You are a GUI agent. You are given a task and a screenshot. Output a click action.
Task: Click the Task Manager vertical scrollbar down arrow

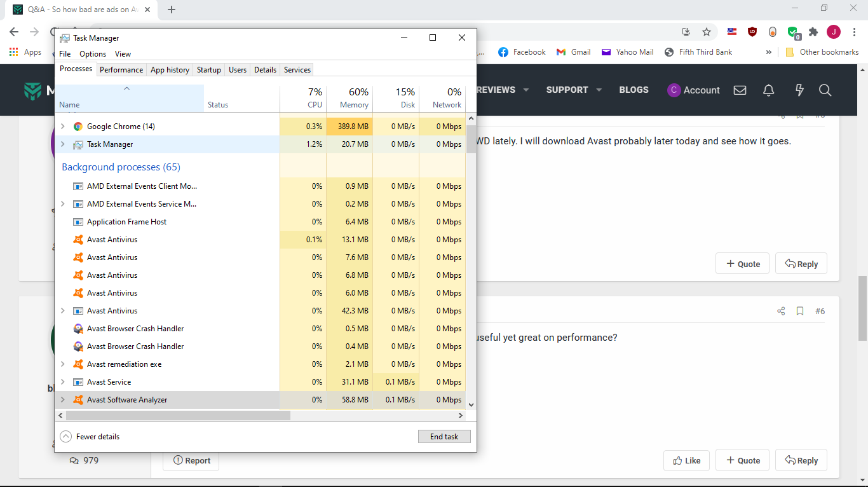pyautogui.click(x=471, y=404)
